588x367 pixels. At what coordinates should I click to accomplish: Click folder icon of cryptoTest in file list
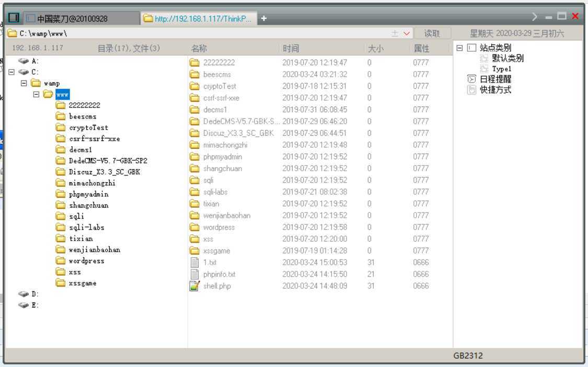coord(194,87)
